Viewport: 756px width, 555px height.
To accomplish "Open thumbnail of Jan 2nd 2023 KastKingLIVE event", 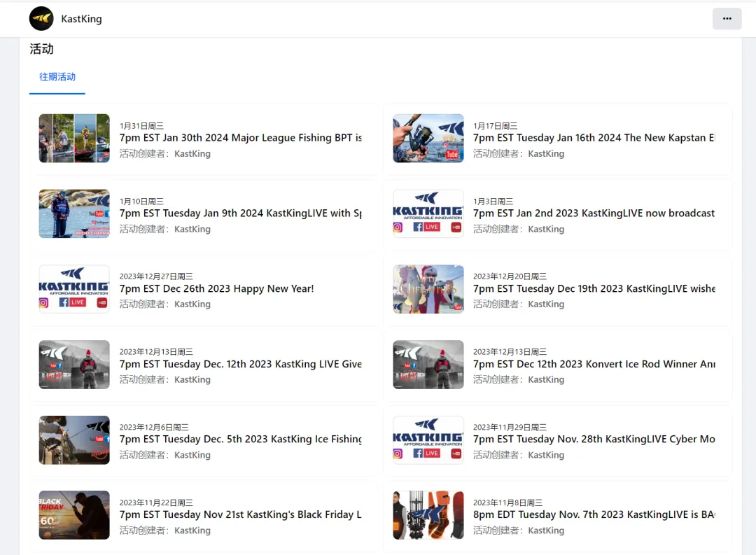I will click(x=428, y=213).
